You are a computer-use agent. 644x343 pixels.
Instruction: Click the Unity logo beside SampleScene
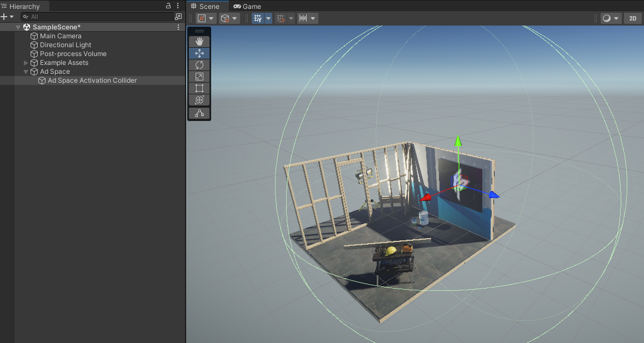point(27,27)
